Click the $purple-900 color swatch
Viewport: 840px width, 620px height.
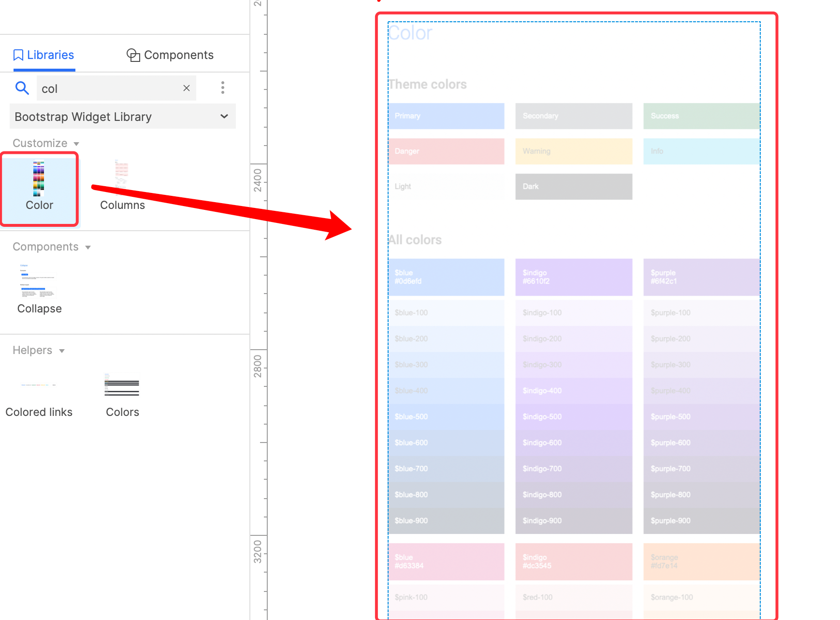[x=701, y=521]
